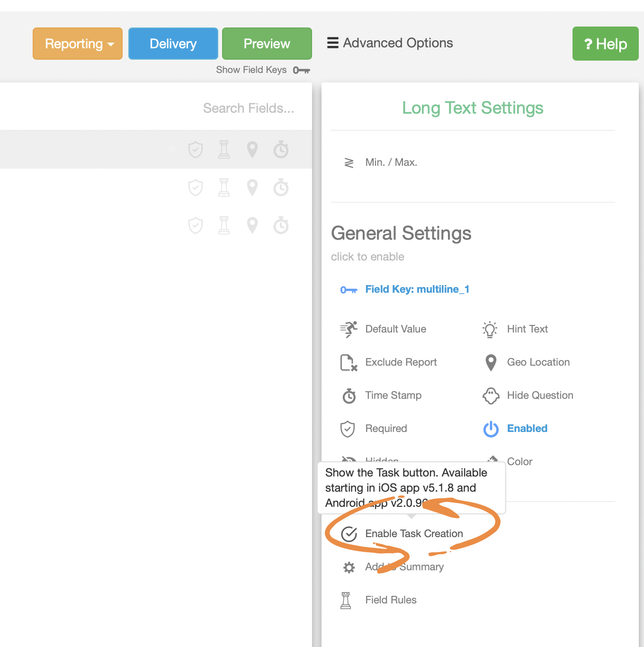Click the key icon beside Show Field Keys
644x647 pixels.
click(x=302, y=70)
